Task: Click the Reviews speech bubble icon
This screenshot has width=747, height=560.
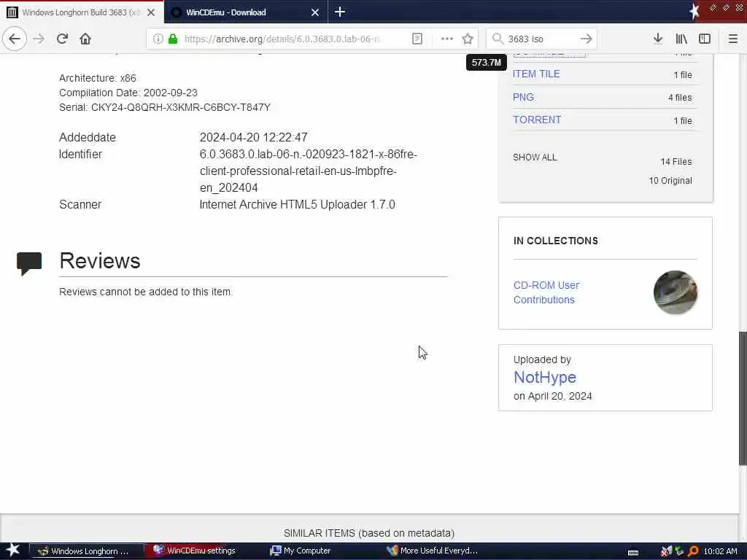Action: [29, 263]
